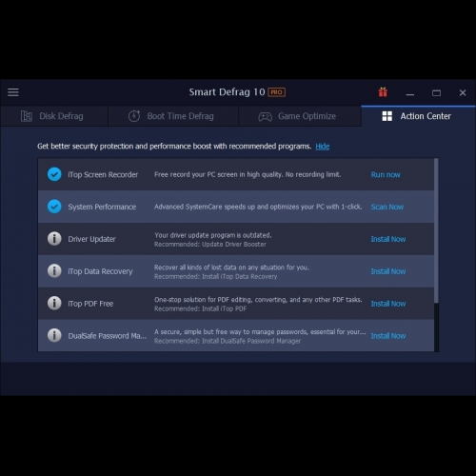This screenshot has width=476, height=476.
Task: Switch to the Boot Time Defrag tab
Action: tap(173, 116)
